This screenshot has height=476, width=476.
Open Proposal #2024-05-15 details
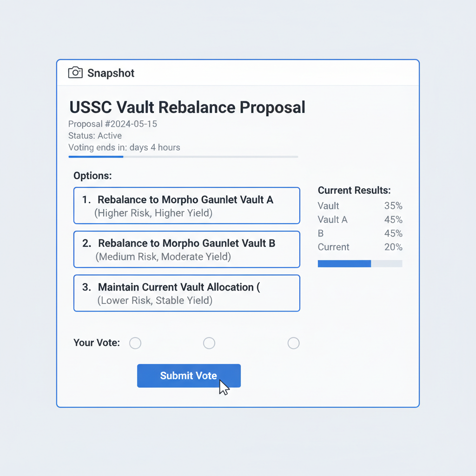click(113, 124)
